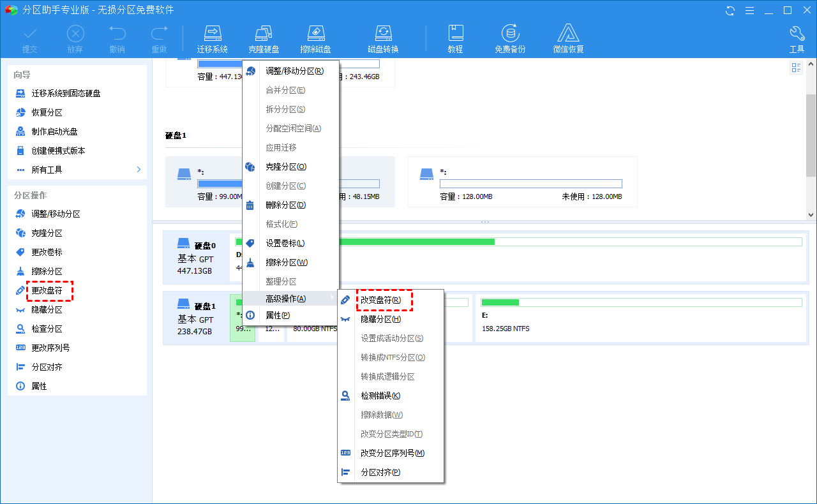This screenshot has height=504, width=817.
Task: Click 更改盘符 in the left sidebar
Action: [x=47, y=290]
